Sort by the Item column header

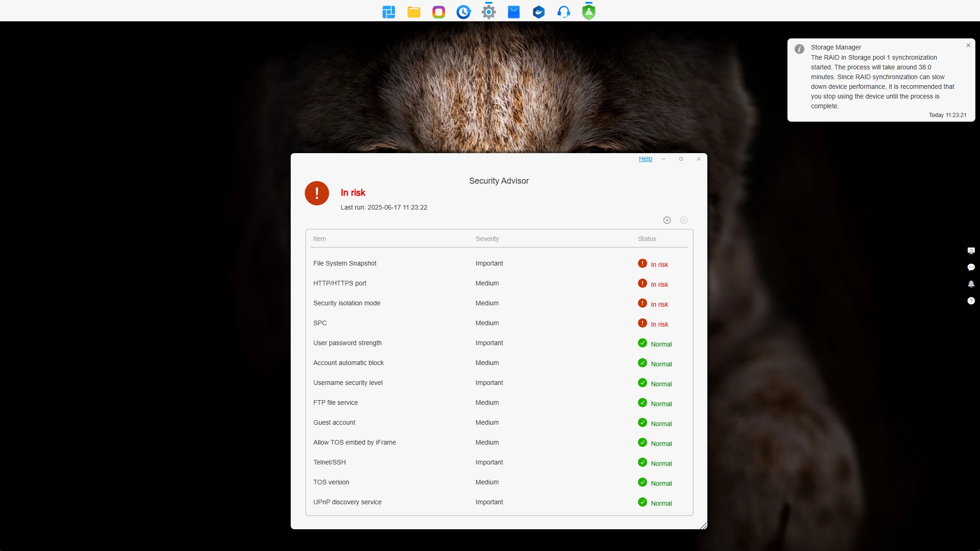coord(319,239)
